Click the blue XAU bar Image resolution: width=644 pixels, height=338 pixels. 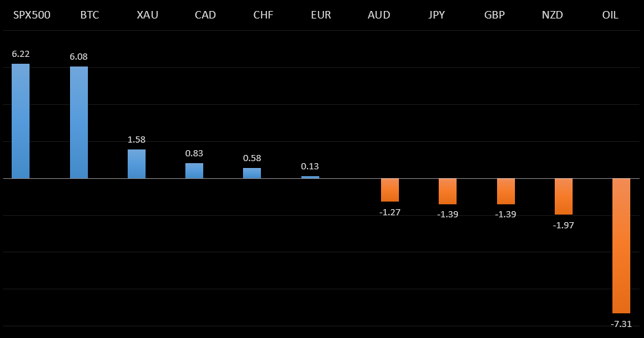coord(137,164)
